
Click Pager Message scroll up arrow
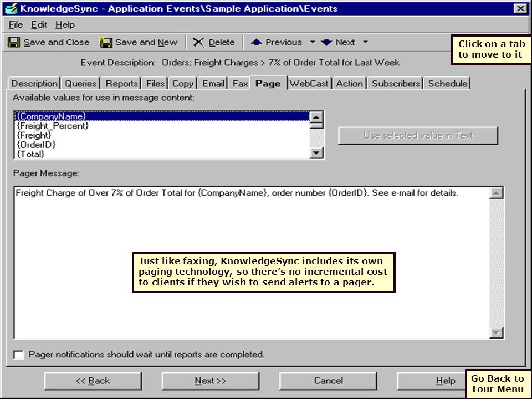(x=497, y=193)
